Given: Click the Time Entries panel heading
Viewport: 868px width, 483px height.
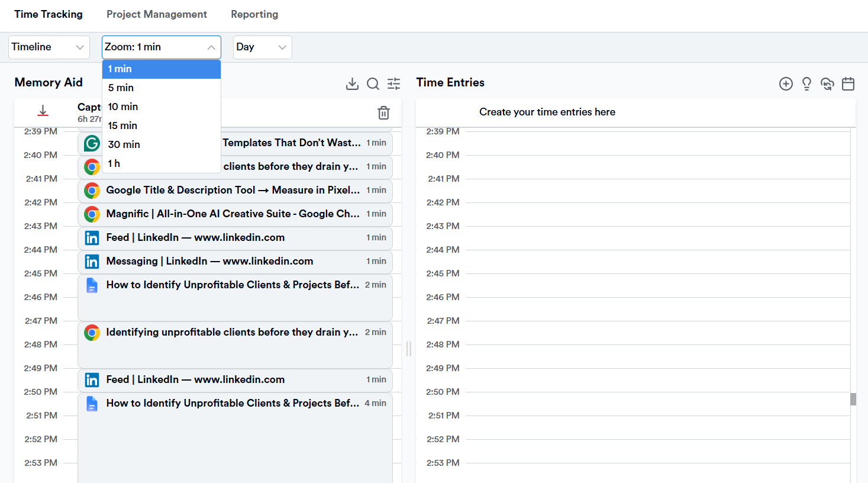Looking at the screenshot, I should (450, 82).
